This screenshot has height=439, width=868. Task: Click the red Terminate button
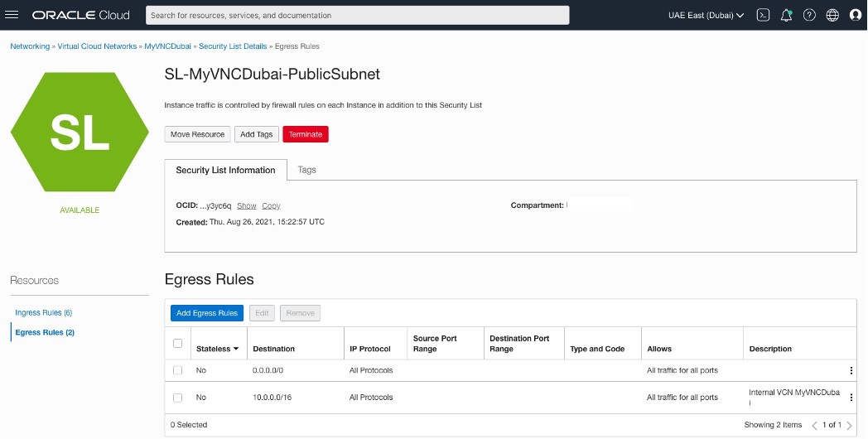[x=306, y=134]
